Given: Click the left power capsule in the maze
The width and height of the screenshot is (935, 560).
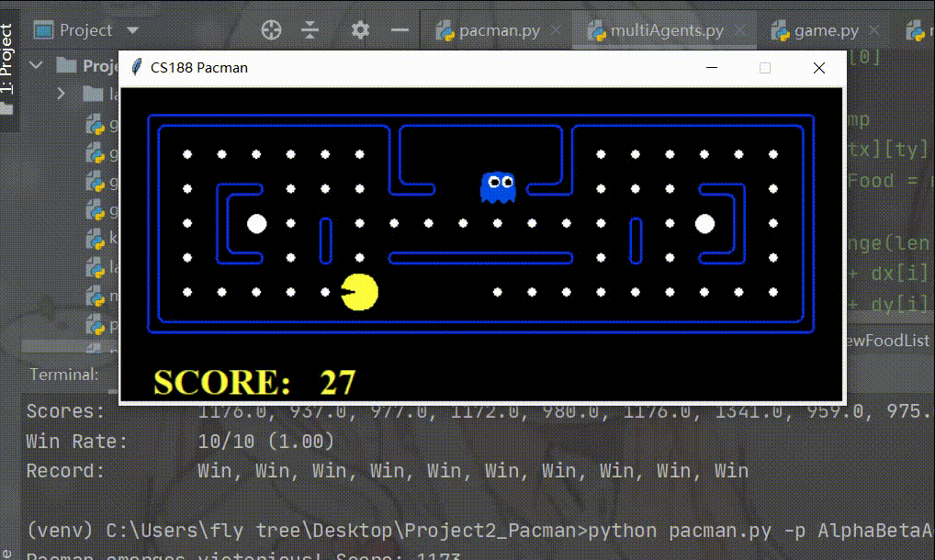Looking at the screenshot, I should [x=257, y=224].
